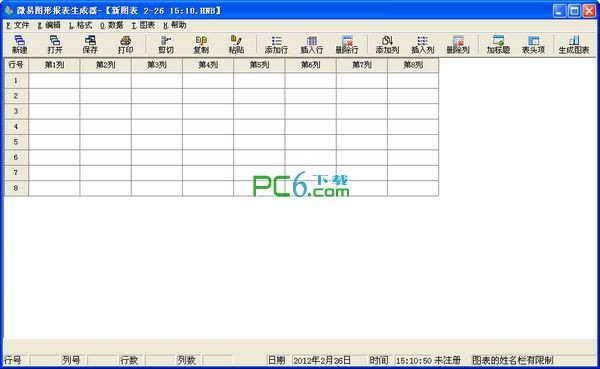
Task: Select the 第1列 column header
Action: coord(54,65)
